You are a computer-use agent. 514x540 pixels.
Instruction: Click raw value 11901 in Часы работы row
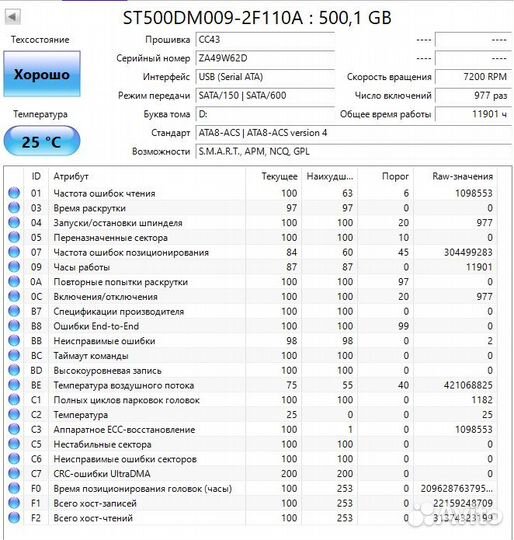(479, 267)
